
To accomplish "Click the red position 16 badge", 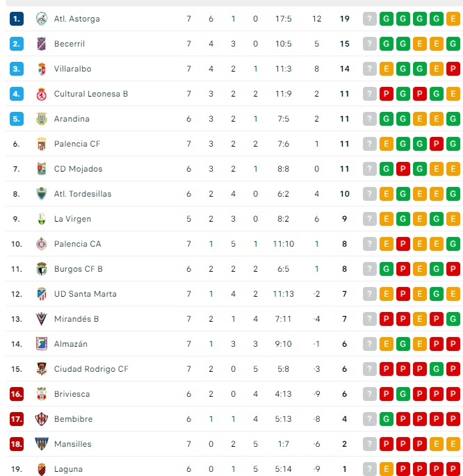I will 17,394.
